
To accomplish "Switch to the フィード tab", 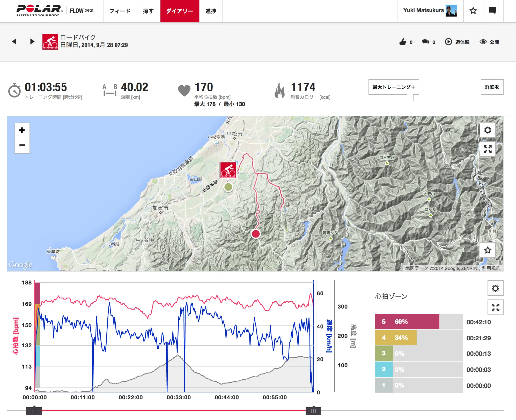I will 120,11.
